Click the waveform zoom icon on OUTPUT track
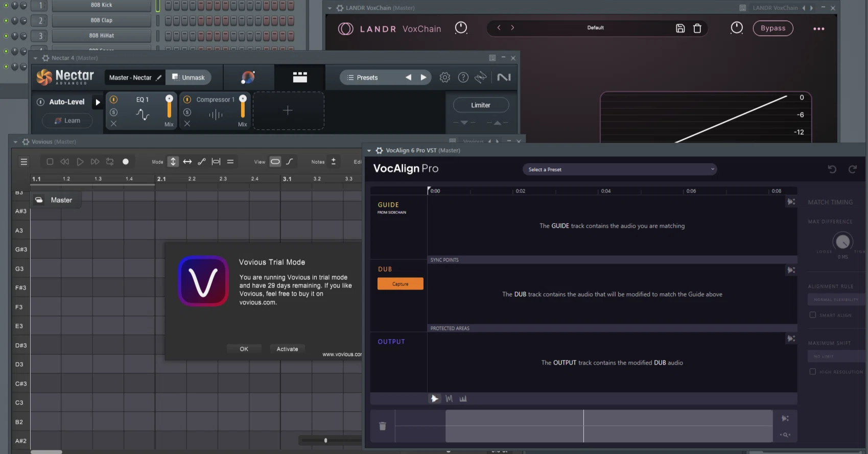This screenshot has width=868, height=454. 791,338
